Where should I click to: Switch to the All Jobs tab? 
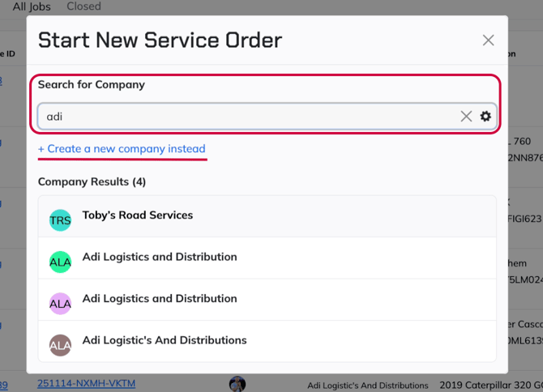point(32,6)
